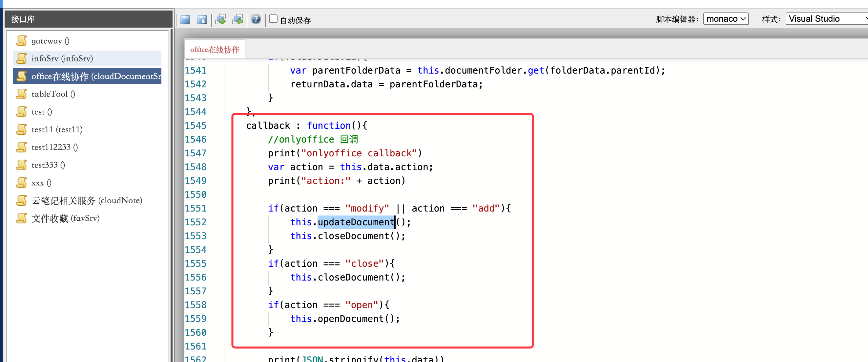Select xxx () interface entry

(x=41, y=183)
